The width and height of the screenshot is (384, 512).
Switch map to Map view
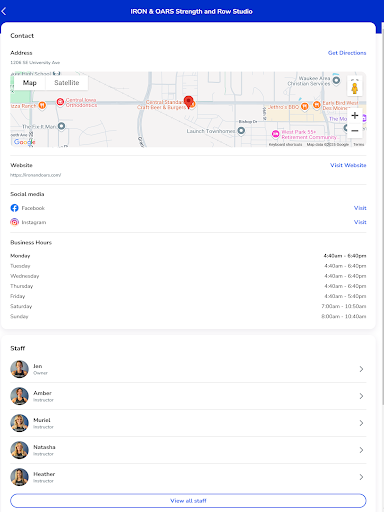pyautogui.click(x=30, y=83)
